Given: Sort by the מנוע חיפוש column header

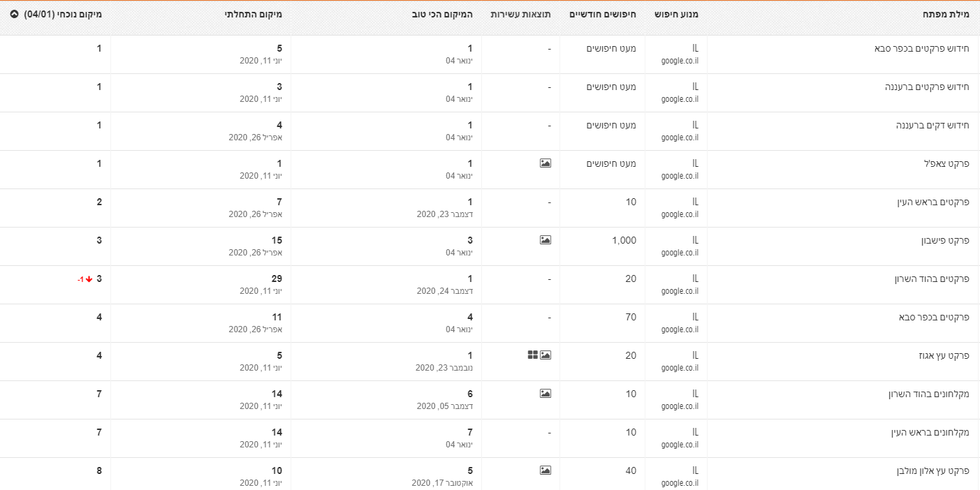Looking at the screenshot, I should click(x=676, y=14).
